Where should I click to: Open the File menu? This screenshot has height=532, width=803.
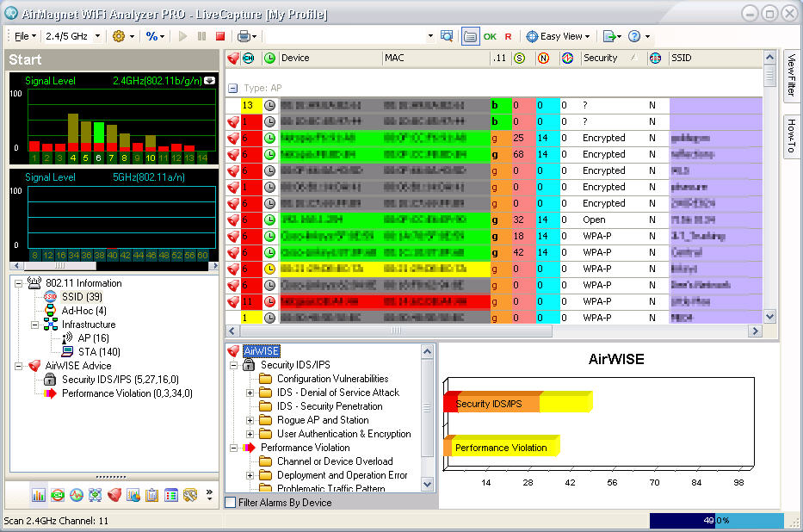[x=25, y=36]
